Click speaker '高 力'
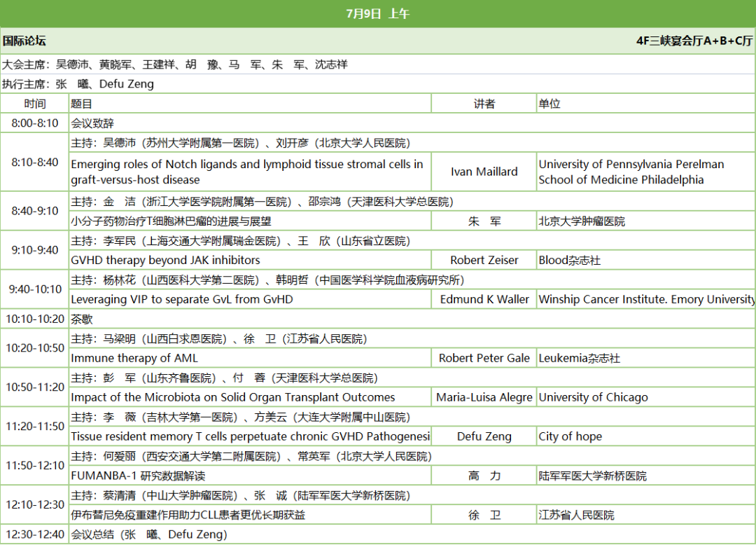Viewport: 756px width, 545px height. pos(484,476)
